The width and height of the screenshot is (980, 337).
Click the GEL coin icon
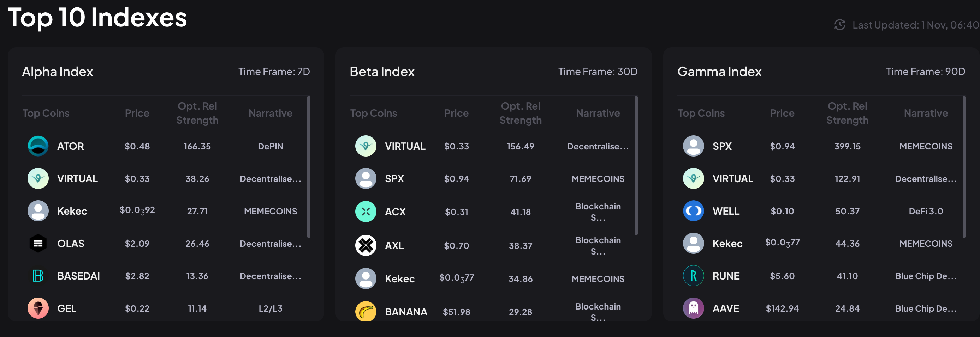coord(38,308)
